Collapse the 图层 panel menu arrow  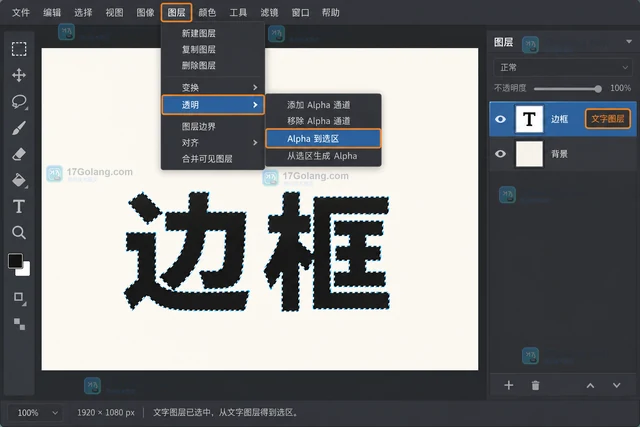(629, 42)
